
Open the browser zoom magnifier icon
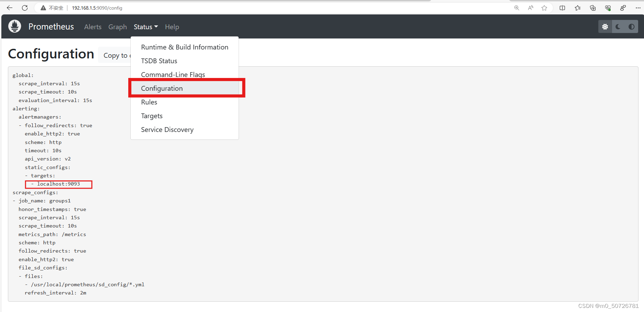[516, 8]
